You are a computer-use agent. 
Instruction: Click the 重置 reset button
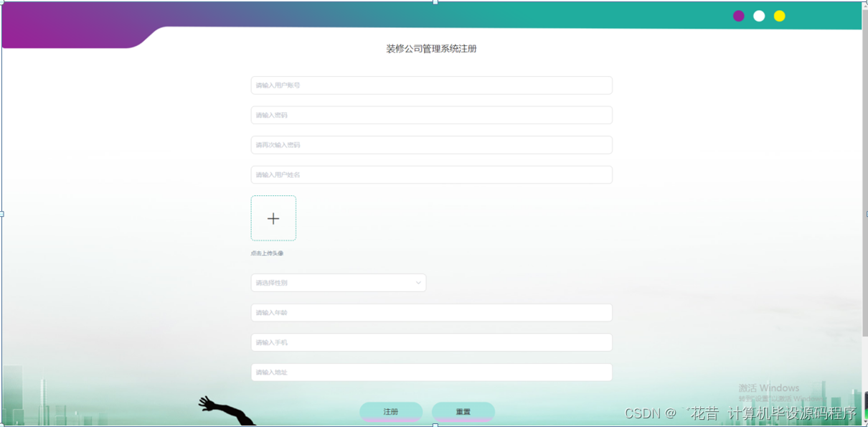(463, 411)
